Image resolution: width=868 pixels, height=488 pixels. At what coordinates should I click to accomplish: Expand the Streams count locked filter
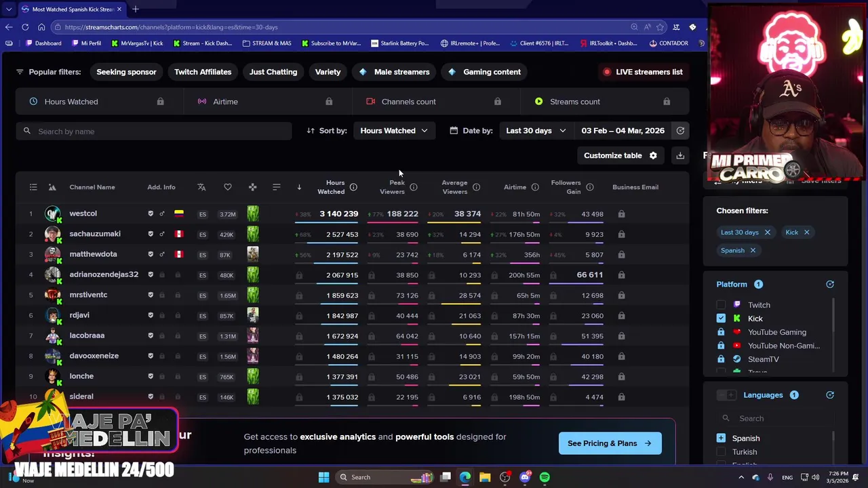point(605,102)
